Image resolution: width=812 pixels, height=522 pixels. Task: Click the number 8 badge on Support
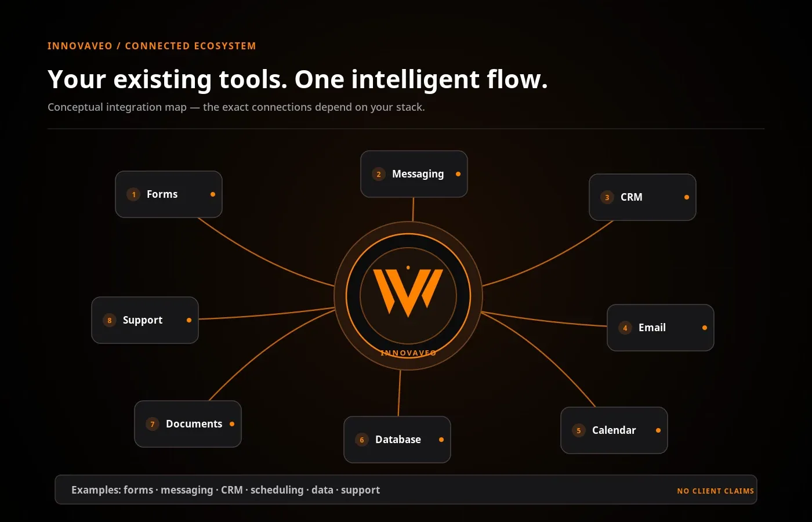pyautogui.click(x=110, y=320)
